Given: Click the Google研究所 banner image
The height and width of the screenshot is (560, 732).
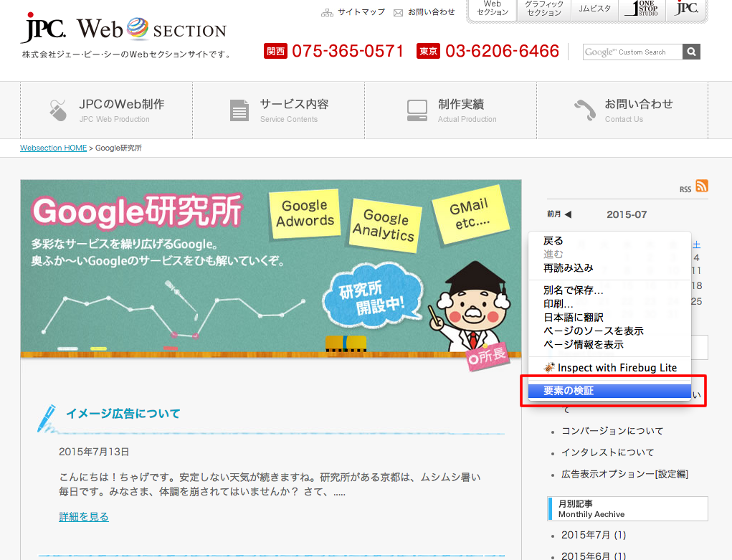Looking at the screenshot, I should coord(271,269).
